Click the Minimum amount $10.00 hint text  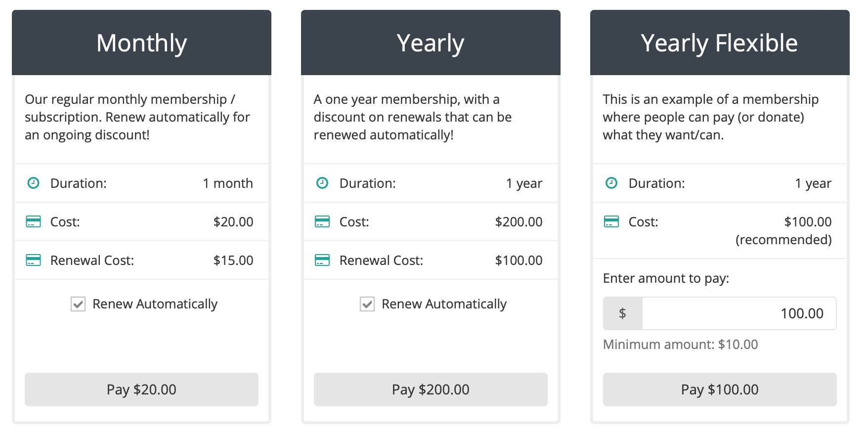(x=680, y=345)
